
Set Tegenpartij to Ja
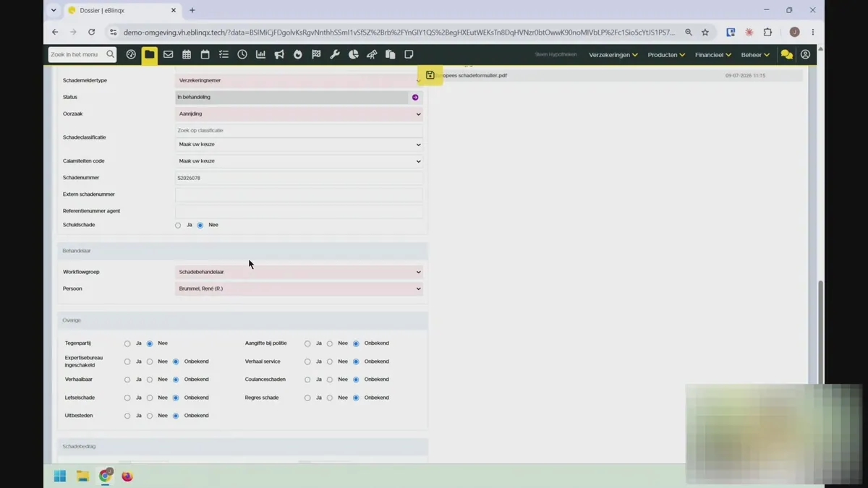coord(127,343)
